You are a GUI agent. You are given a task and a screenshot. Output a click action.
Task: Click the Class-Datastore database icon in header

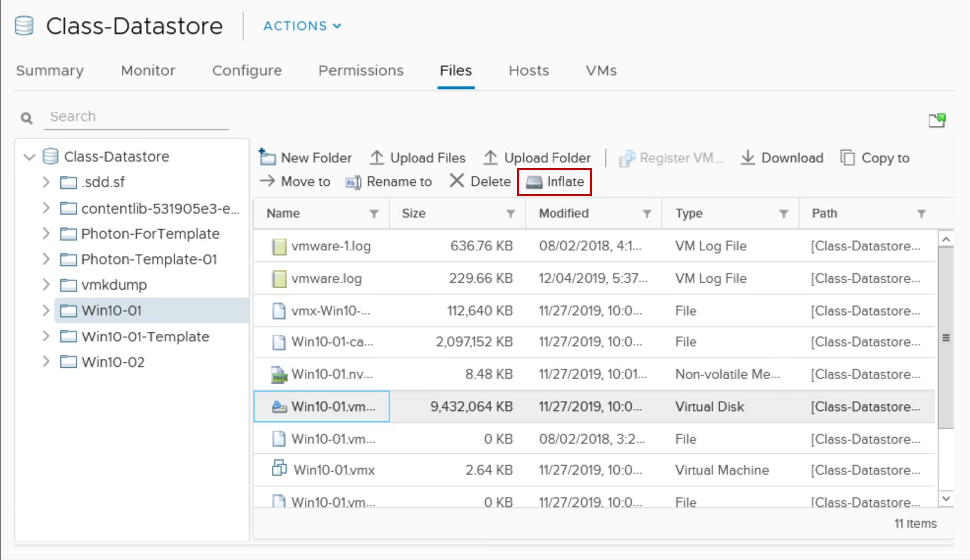[x=24, y=26]
